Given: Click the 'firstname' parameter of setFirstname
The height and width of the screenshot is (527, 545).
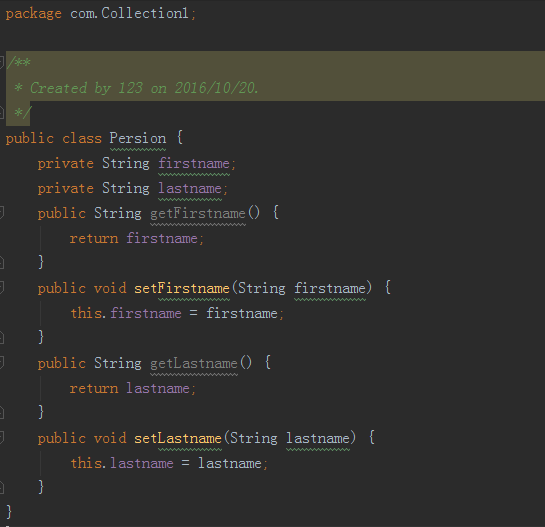Looking at the screenshot, I should click(330, 288).
